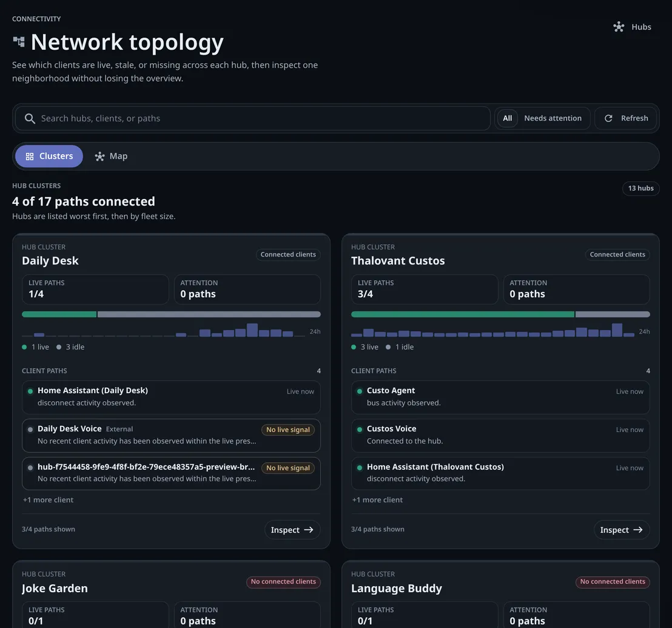Click Live now on the Custo Agent row

pos(630,391)
